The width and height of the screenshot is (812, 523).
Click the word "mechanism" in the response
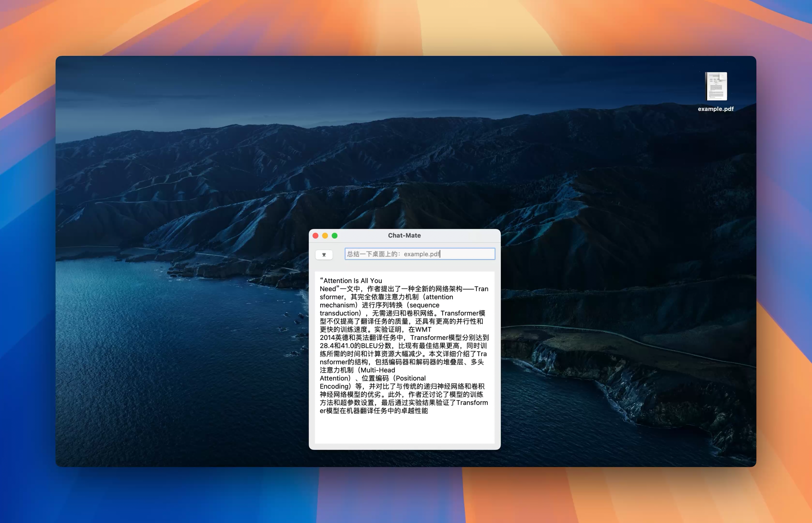coord(337,305)
